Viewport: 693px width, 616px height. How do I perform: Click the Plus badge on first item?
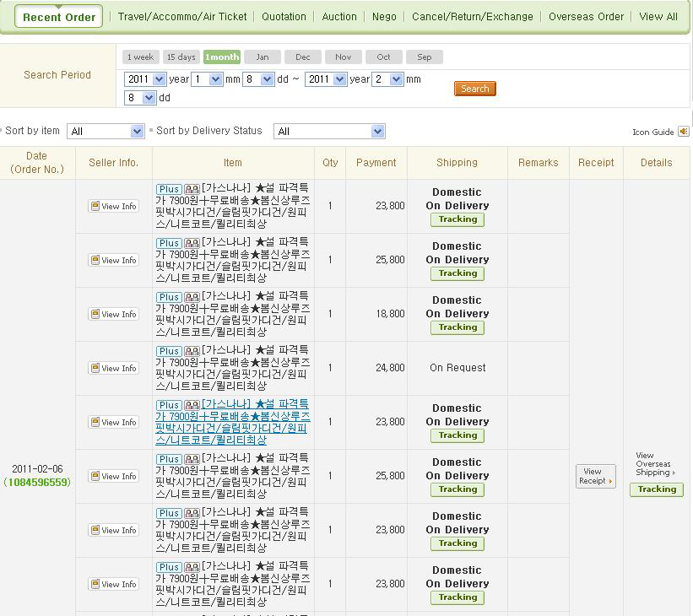pyautogui.click(x=169, y=189)
